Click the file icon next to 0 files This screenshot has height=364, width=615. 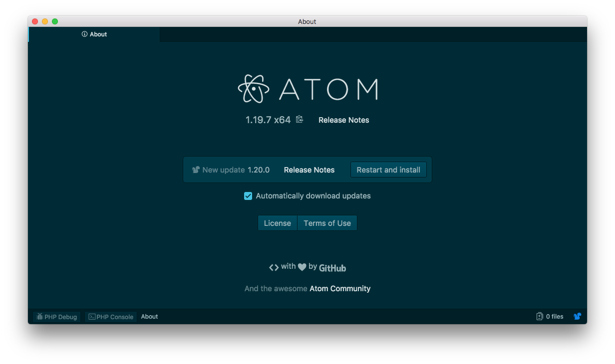(540, 316)
